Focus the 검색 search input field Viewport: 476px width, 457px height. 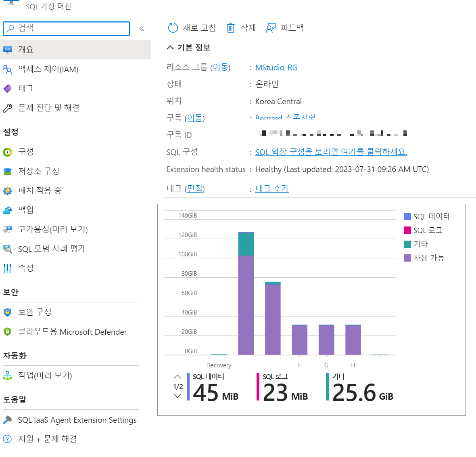coord(66,29)
